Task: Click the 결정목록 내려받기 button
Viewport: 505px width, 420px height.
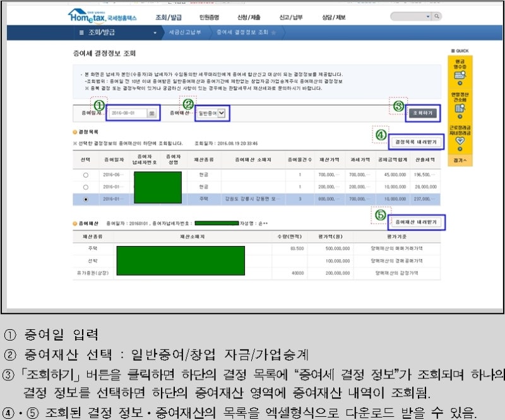Action: click(416, 142)
